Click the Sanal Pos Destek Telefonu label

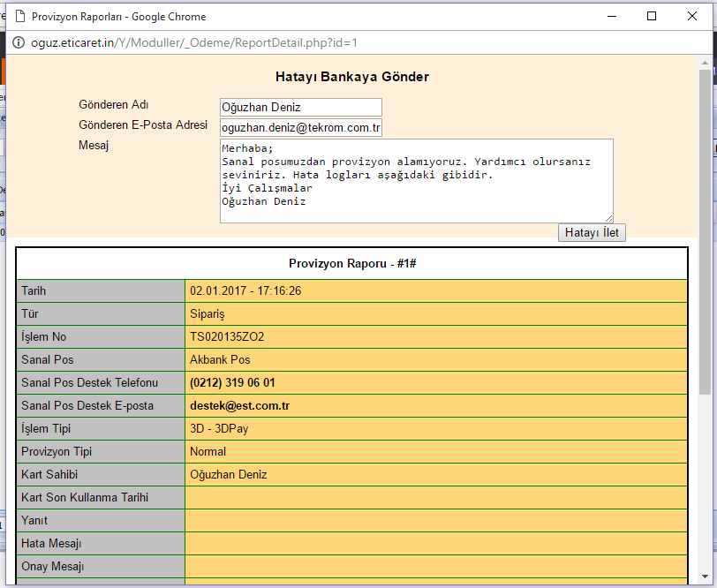(90, 382)
